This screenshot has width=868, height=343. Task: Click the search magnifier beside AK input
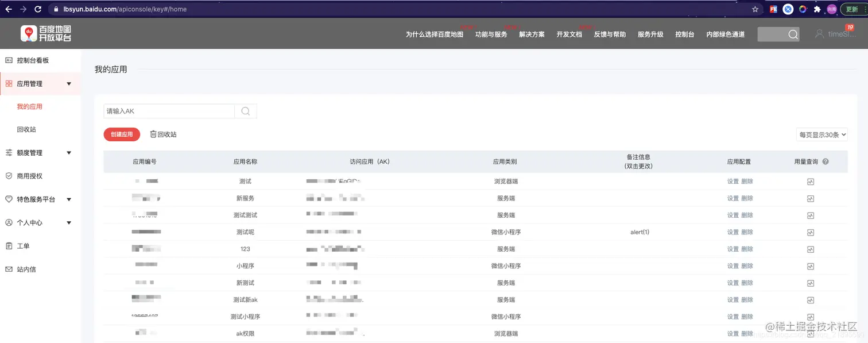[x=246, y=111]
